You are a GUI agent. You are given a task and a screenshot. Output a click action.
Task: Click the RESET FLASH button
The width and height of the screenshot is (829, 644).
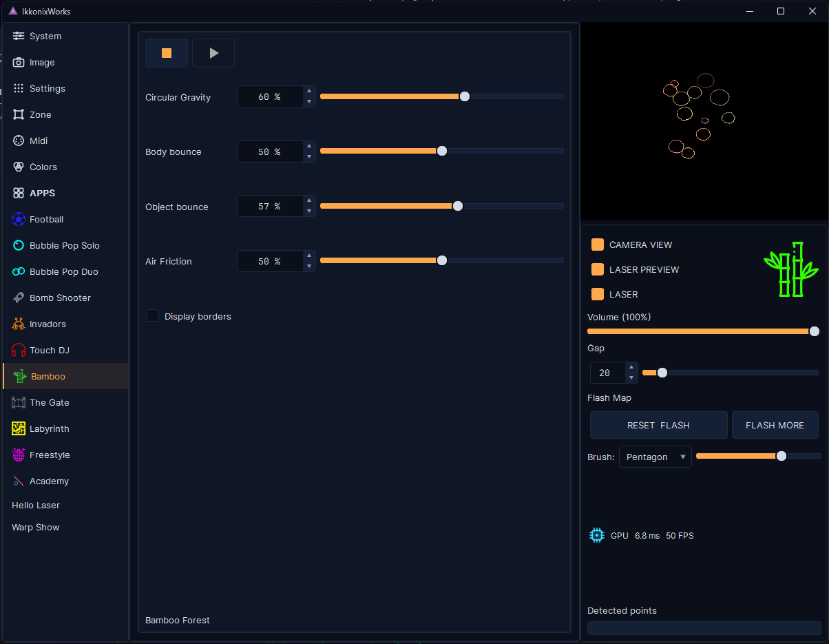click(x=659, y=425)
